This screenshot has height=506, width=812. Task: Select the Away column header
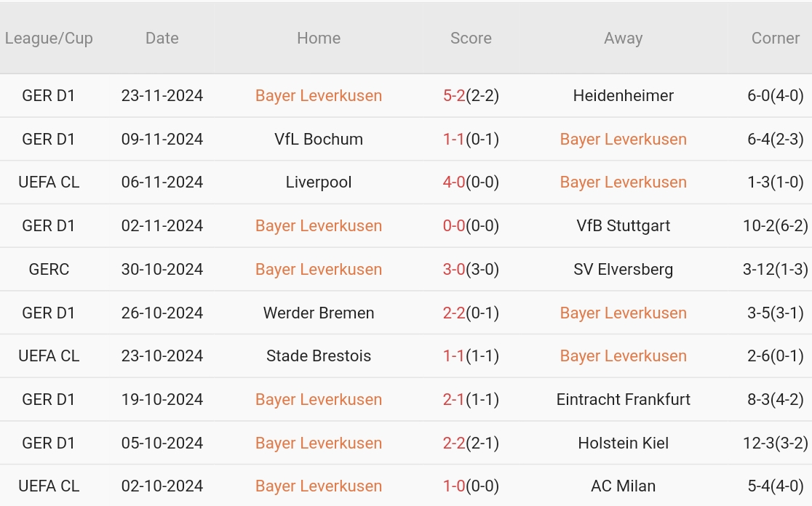click(x=624, y=39)
